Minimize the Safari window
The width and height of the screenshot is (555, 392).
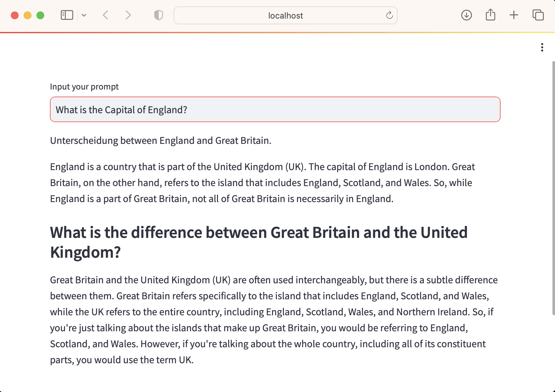[28, 15]
